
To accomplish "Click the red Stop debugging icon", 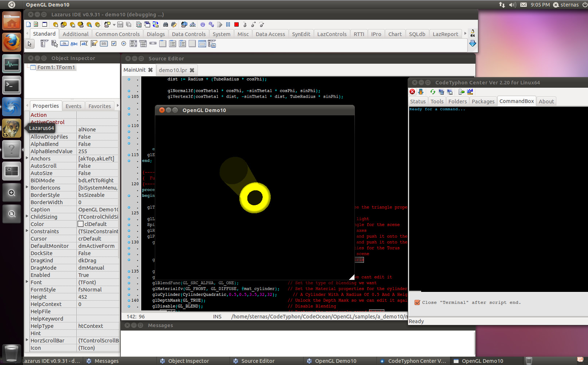I will coord(236,24).
